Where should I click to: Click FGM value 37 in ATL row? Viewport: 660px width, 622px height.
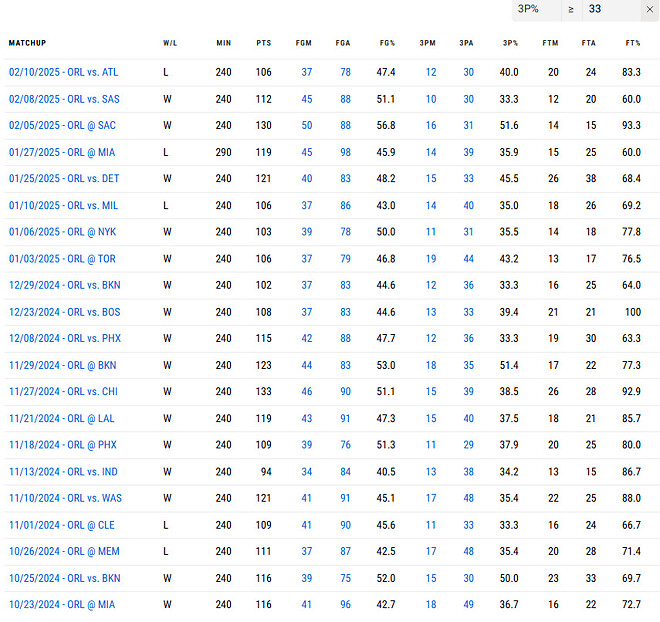(x=306, y=72)
